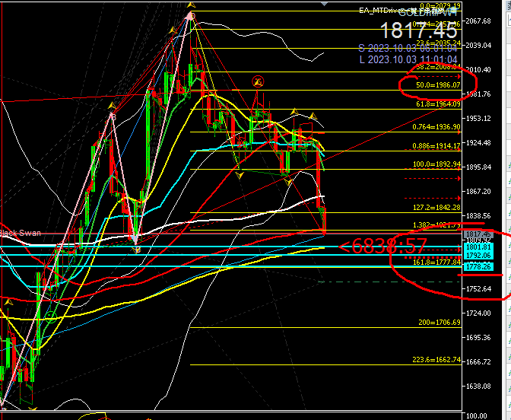Select Fibonacci label 223.6=1662.74
Screen dimensions: 511x420
(436, 360)
